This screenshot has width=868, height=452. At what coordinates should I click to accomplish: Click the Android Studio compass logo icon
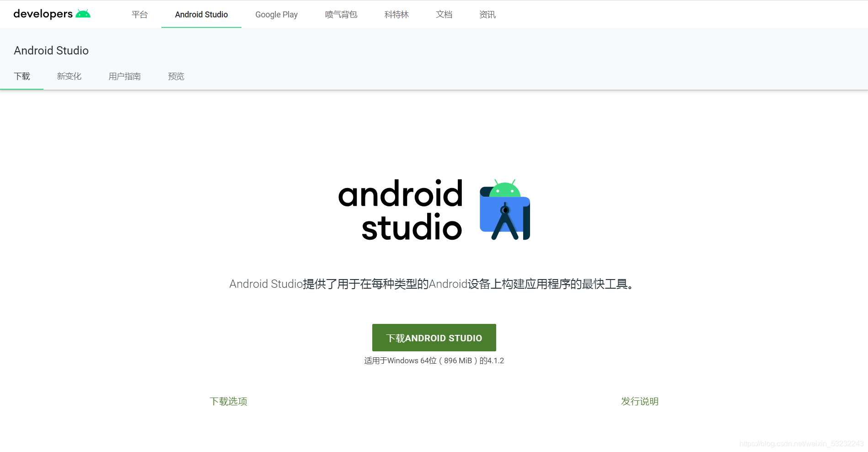coord(505,210)
